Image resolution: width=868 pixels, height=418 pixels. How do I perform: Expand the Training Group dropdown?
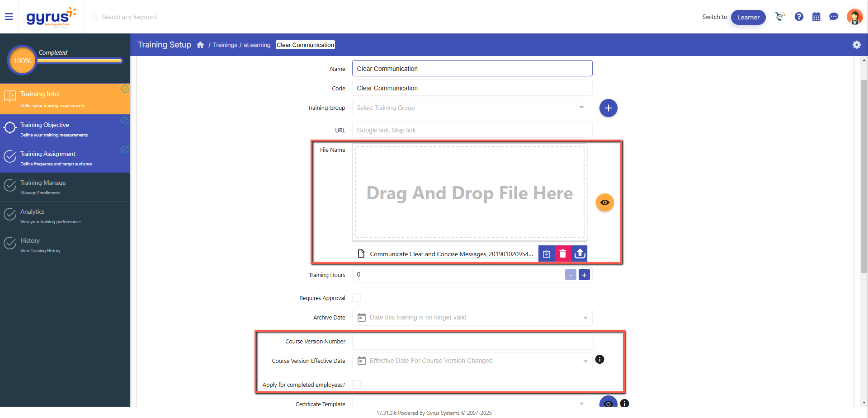[x=581, y=108]
